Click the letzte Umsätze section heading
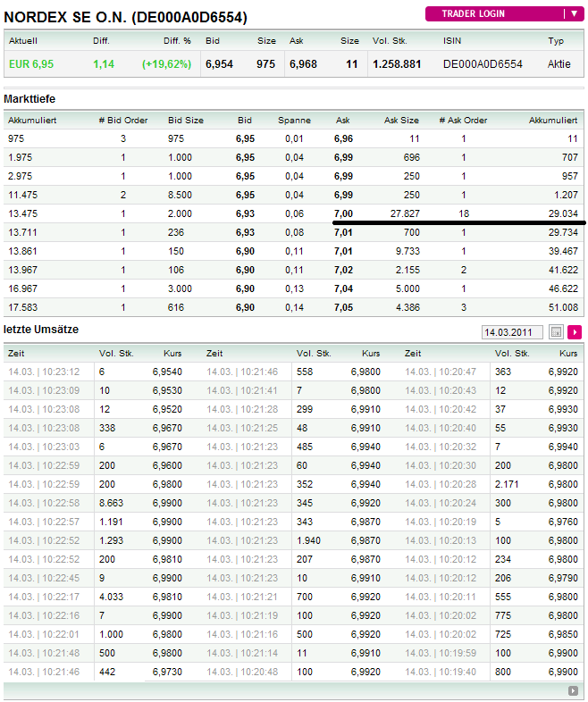Screen dimensions: 588x702 click(41, 330)
